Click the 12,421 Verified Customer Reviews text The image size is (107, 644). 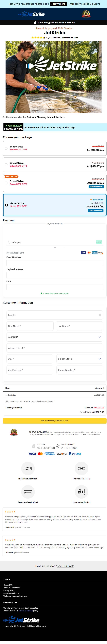(x=62, y=37)
